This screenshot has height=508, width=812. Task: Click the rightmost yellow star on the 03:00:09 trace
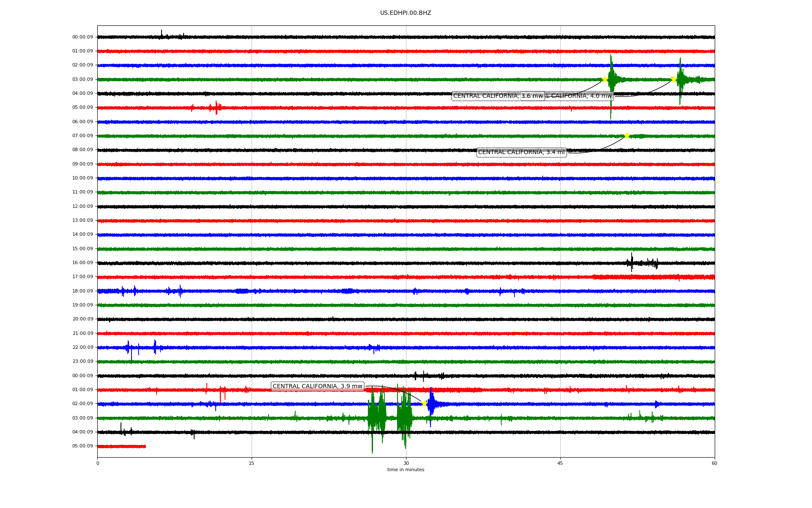[x=674, y=79]
